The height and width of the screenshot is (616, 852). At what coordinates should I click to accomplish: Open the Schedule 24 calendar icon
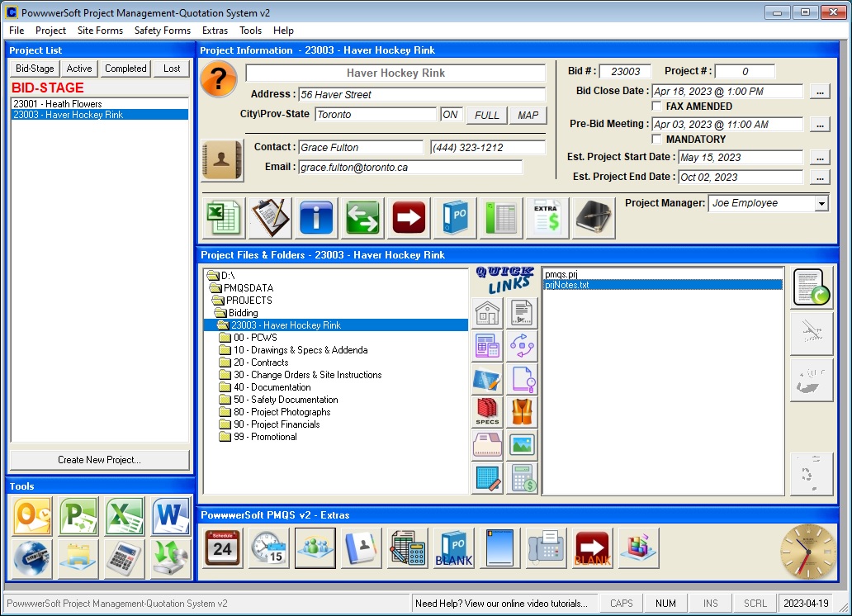pos(223,548)
